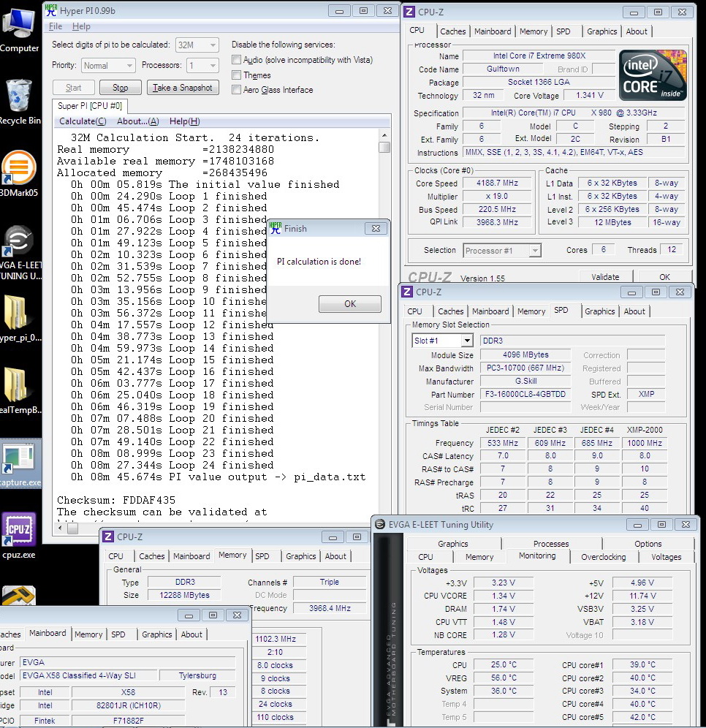Click the EVGA X58 Classified 4-Way SLI model field
Screen dimensions: 706x728
tap(88, 675)
